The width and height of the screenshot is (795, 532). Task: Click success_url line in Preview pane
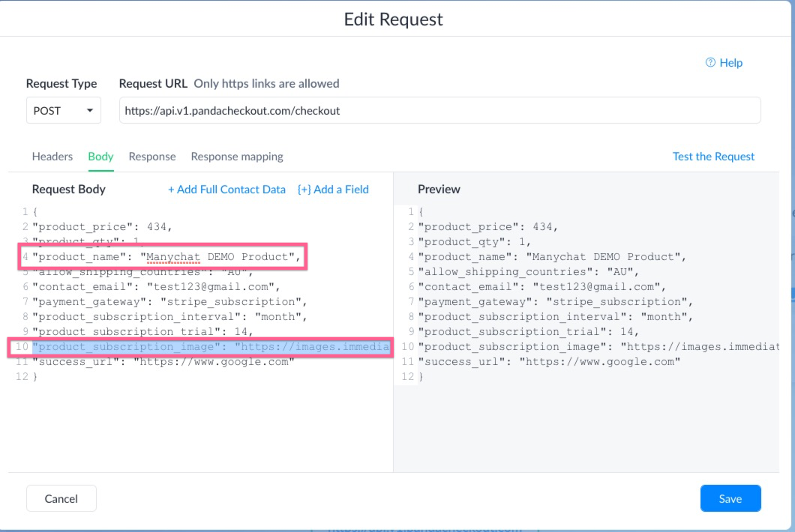[549, 362]
